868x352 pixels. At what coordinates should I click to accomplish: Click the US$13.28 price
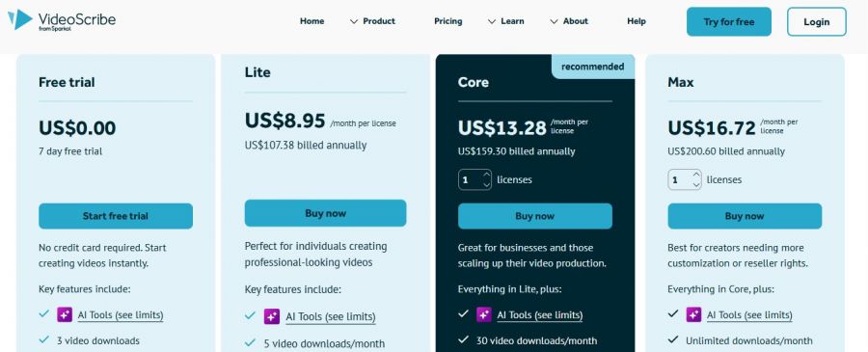(502, 128)
